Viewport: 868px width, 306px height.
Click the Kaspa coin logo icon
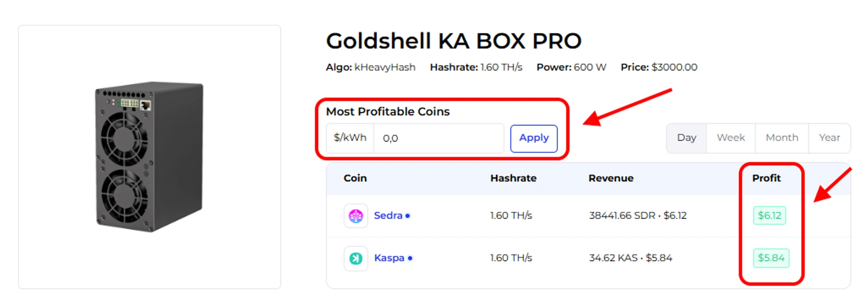356,258
